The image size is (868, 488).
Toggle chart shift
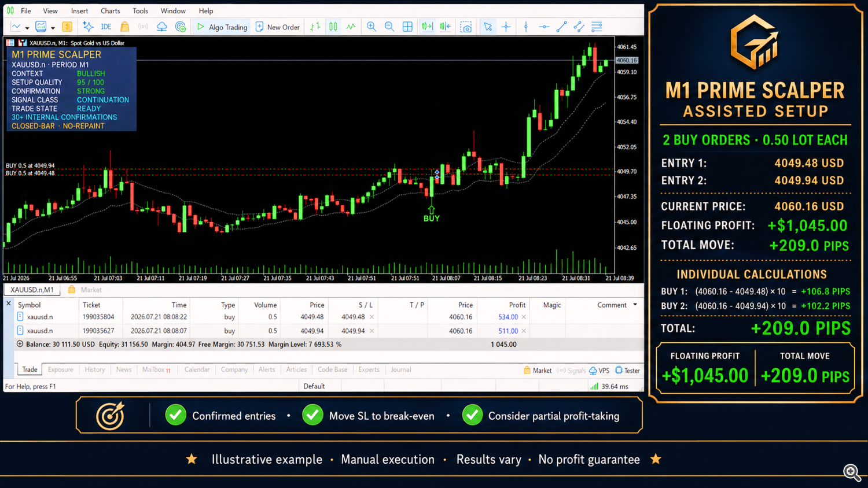[446, 27]
